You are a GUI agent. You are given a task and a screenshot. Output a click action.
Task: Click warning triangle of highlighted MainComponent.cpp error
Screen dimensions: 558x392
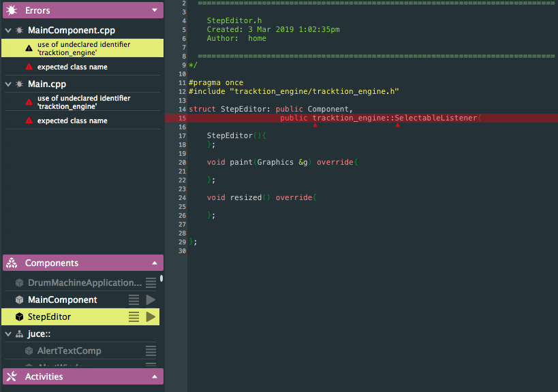click(x=29, y=48)
